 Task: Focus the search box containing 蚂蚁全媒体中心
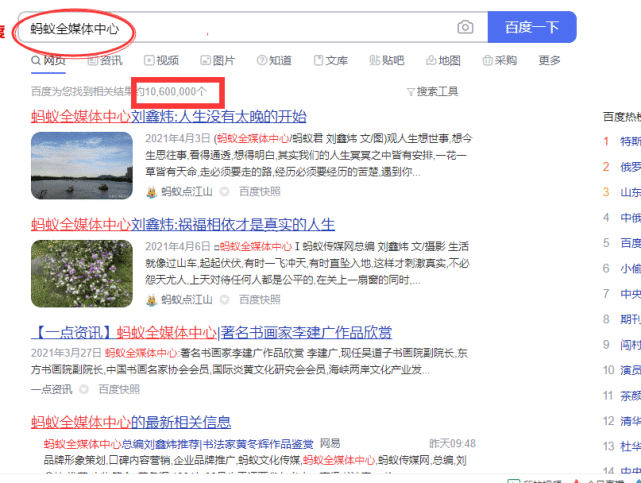pyautogui.click(x=253, y=27)
